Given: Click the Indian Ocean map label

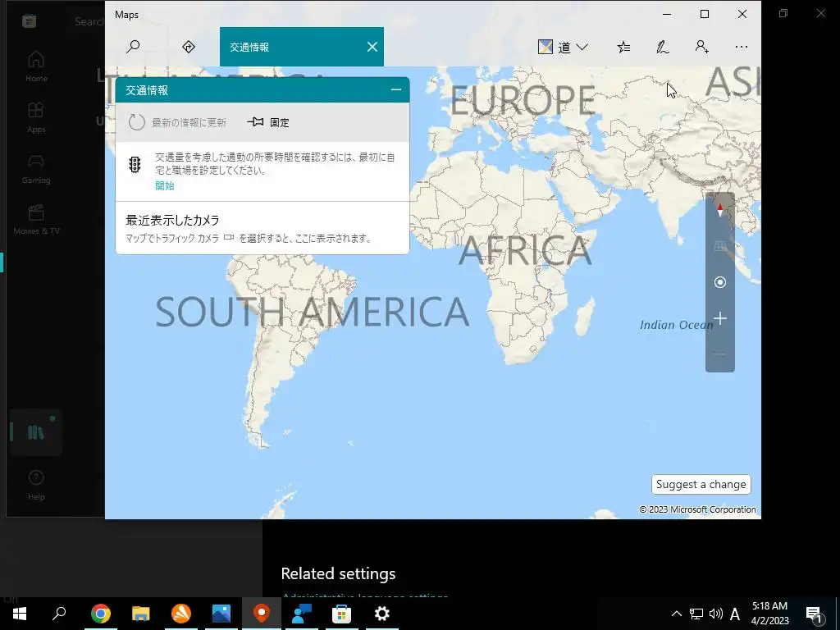Looking at the screenshot, I should (676, 325).
